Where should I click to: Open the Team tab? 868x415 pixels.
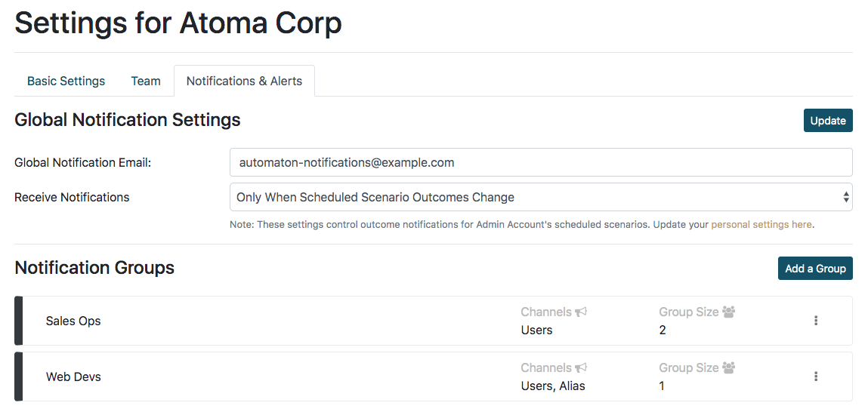point(146,81)
